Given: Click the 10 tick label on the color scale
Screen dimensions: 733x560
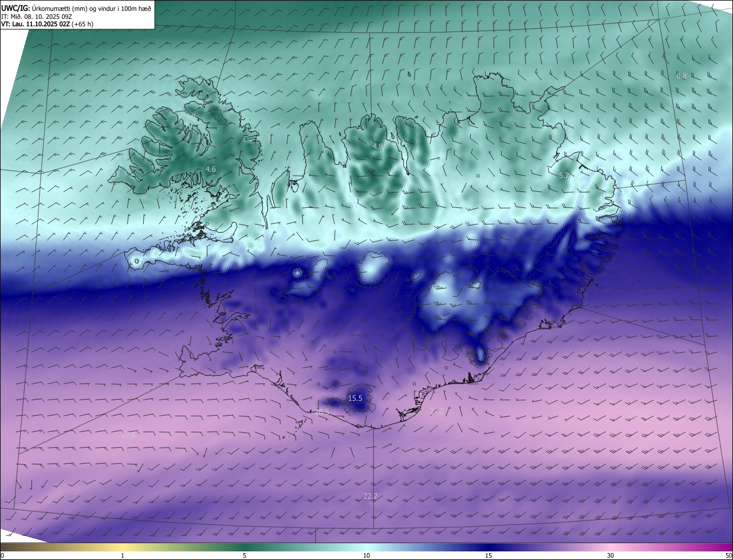Looking at the screenshot, I should point(366,555).
